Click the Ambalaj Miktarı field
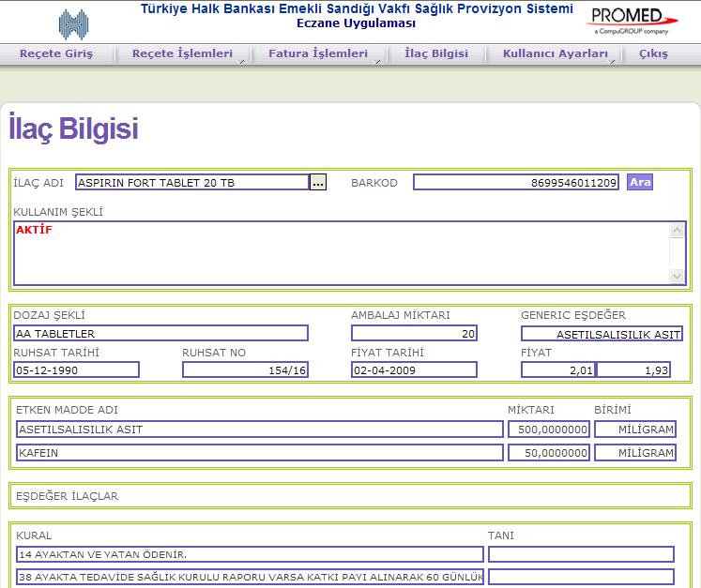This screenshot has height=588, width=701. click(x=414, y=333)
